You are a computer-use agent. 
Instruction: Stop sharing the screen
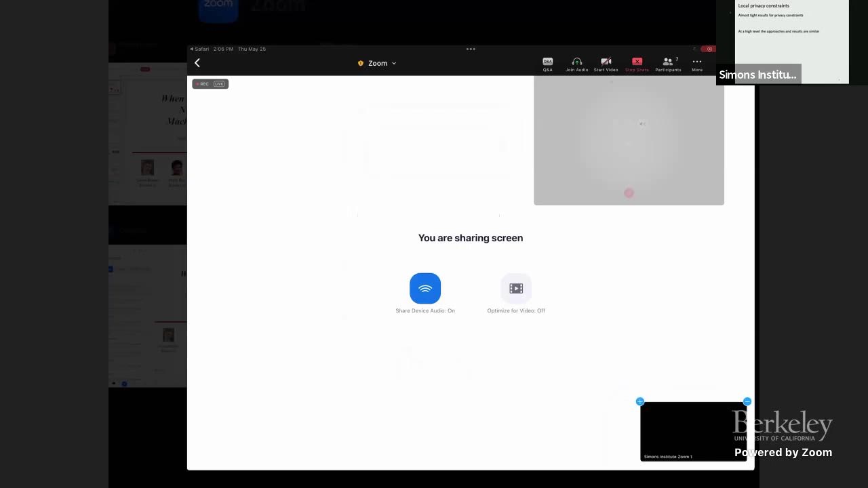(x=637, y=64)
